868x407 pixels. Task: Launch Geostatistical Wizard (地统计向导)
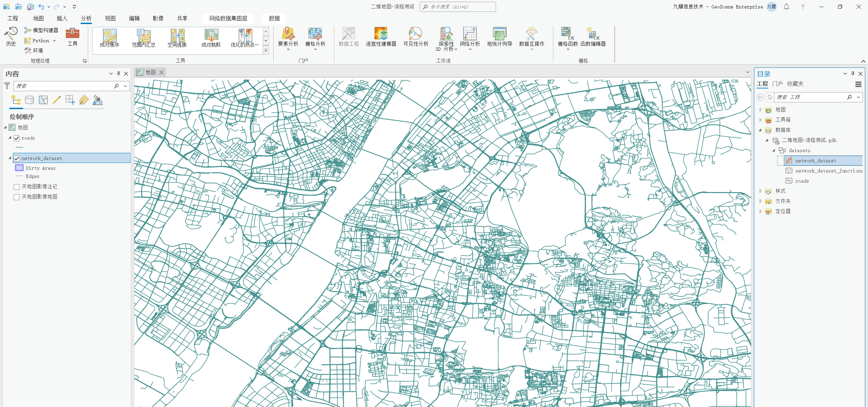[499, 37]
